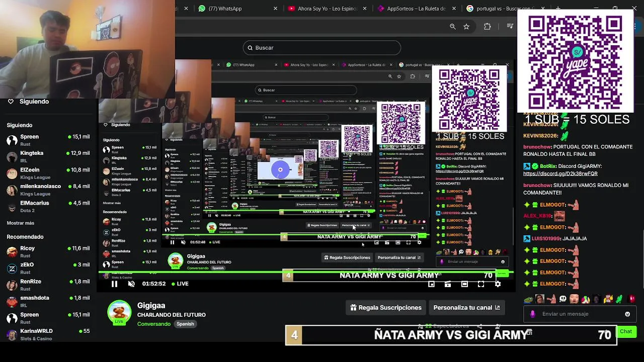This screenshot has width=644, height=362.
Task: Click the clip creation icon in player
Action: click(x=448, y=284)
